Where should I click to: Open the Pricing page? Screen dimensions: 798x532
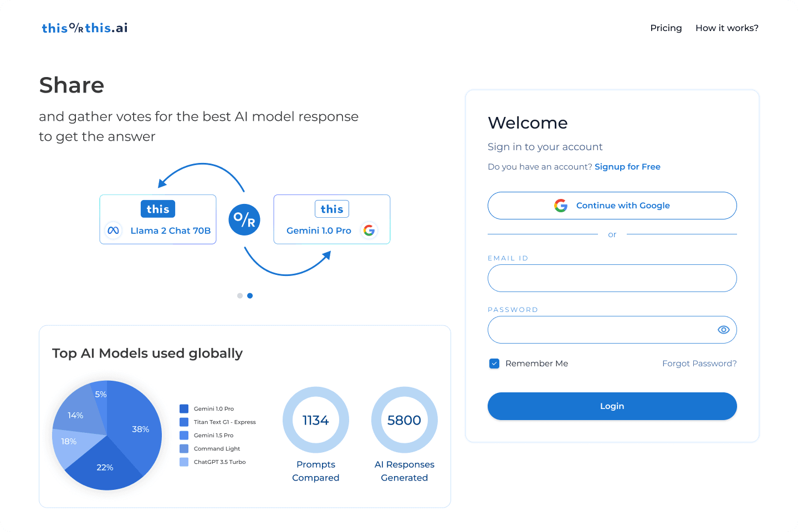[666, 28]
